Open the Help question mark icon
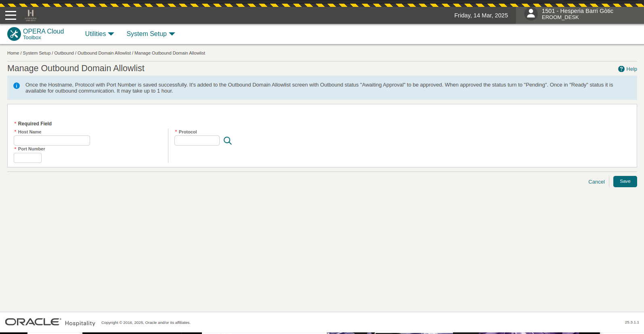644x334 pixels. (621, 69)
